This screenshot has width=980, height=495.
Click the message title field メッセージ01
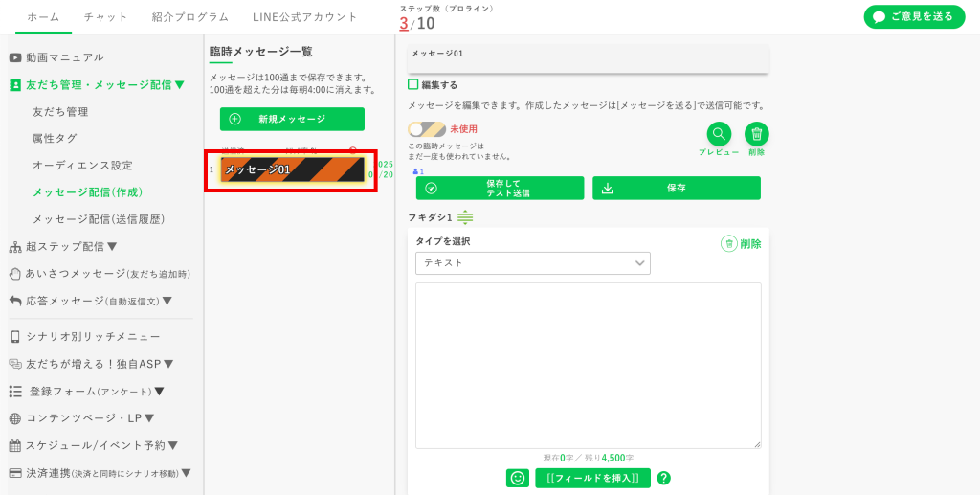pos(589,58)
